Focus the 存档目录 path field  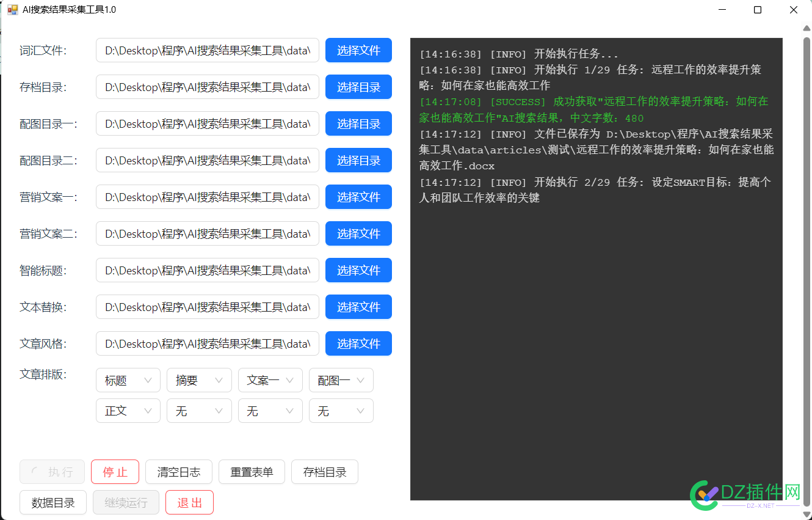[208, 87]
